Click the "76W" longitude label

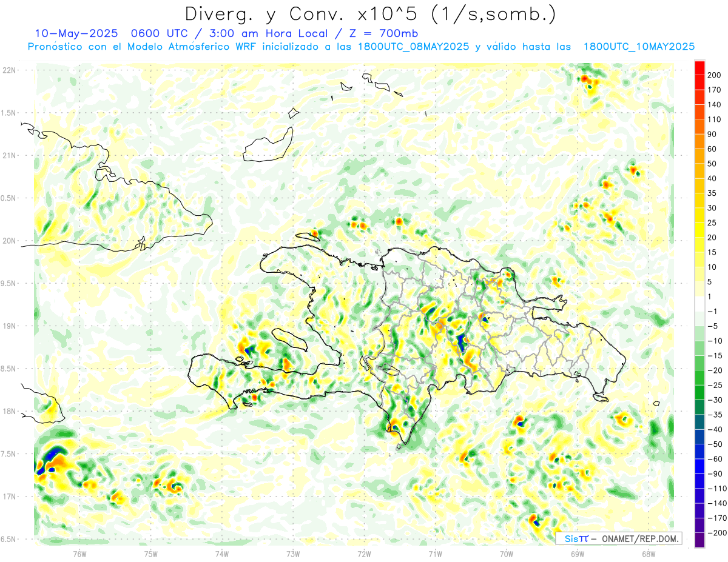coord(79,554)
